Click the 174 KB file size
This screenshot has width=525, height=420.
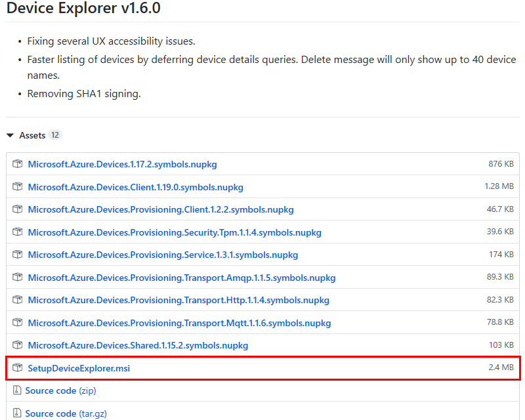click(501, 254)
